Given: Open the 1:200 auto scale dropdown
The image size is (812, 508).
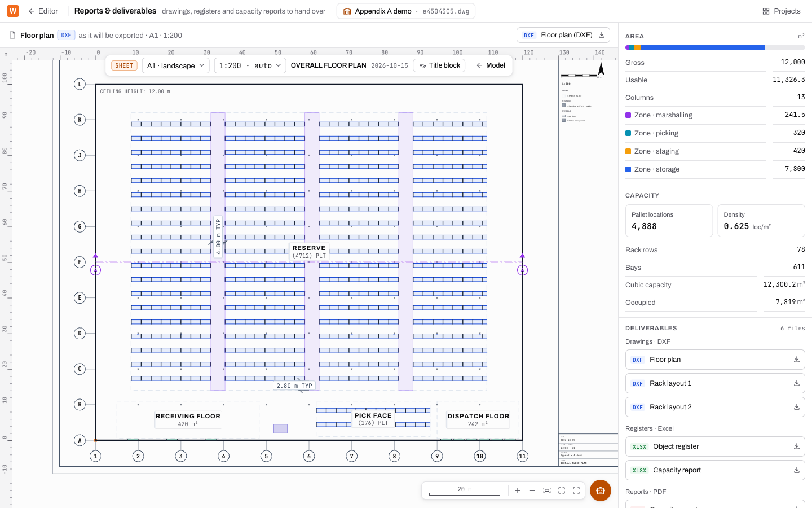Looking at the screenshot, I should [250, 65].
